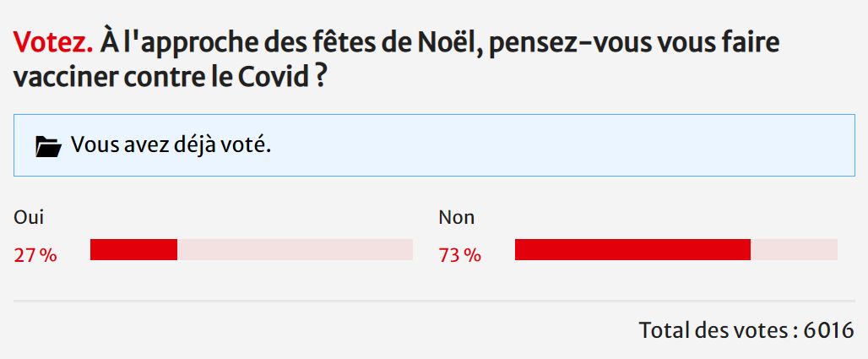This screenshot has height=359, width=868.
Task: Select the "Non" answer label
Action: 456,218
